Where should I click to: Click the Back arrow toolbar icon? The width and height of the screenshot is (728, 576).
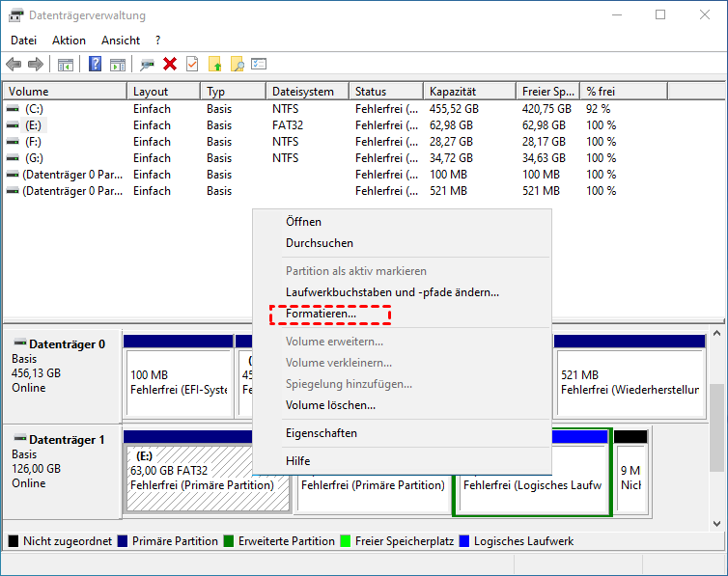pyautogui.click(x=14, y=64)
